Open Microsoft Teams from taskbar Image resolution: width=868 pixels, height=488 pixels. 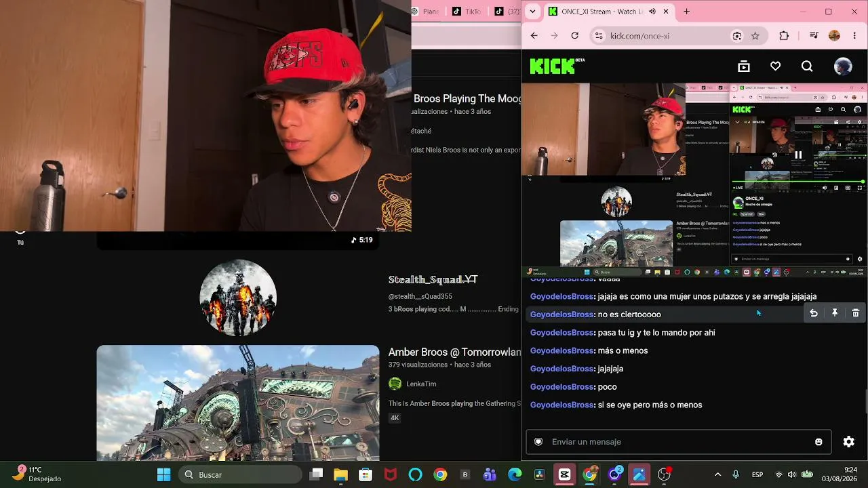490,474
